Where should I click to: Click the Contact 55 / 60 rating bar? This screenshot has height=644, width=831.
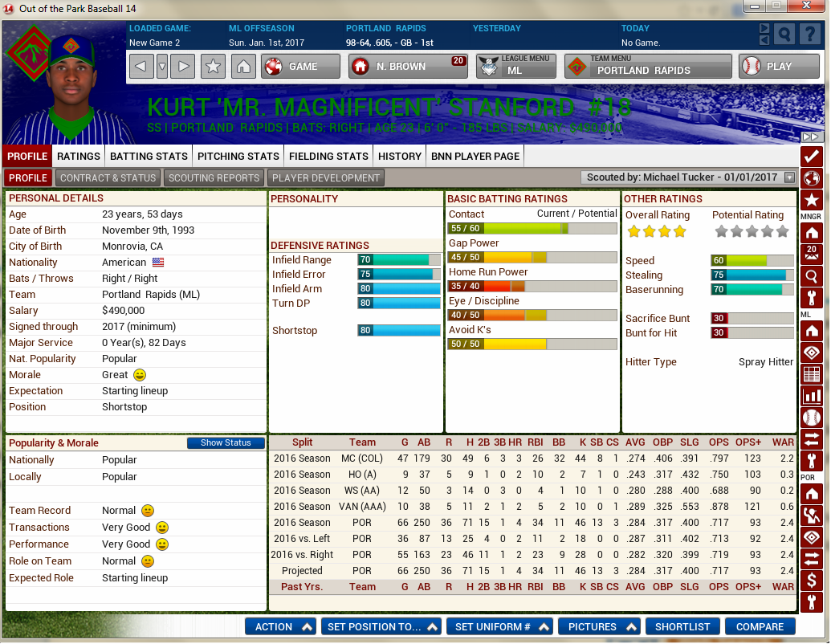tap(532, 228)
